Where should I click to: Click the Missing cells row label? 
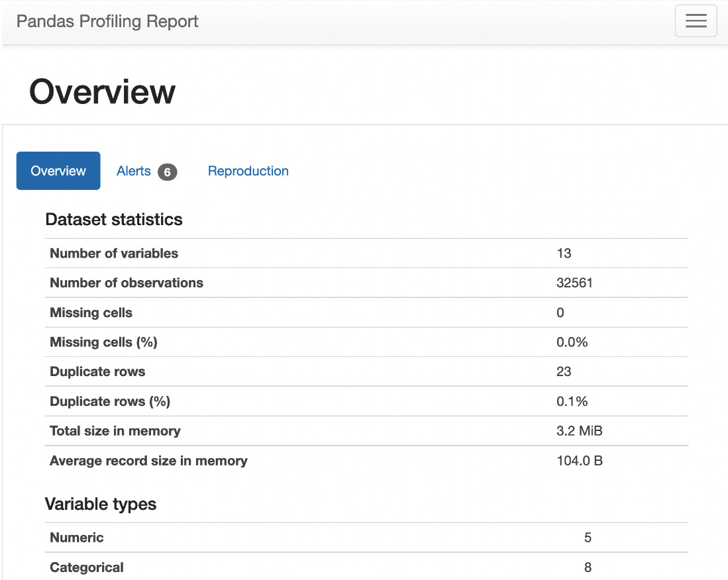click(x=91, y=313)
